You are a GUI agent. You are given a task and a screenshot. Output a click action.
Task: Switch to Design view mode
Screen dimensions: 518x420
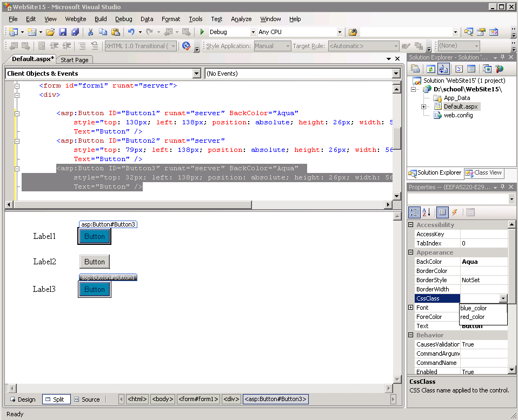coord(22,399)
